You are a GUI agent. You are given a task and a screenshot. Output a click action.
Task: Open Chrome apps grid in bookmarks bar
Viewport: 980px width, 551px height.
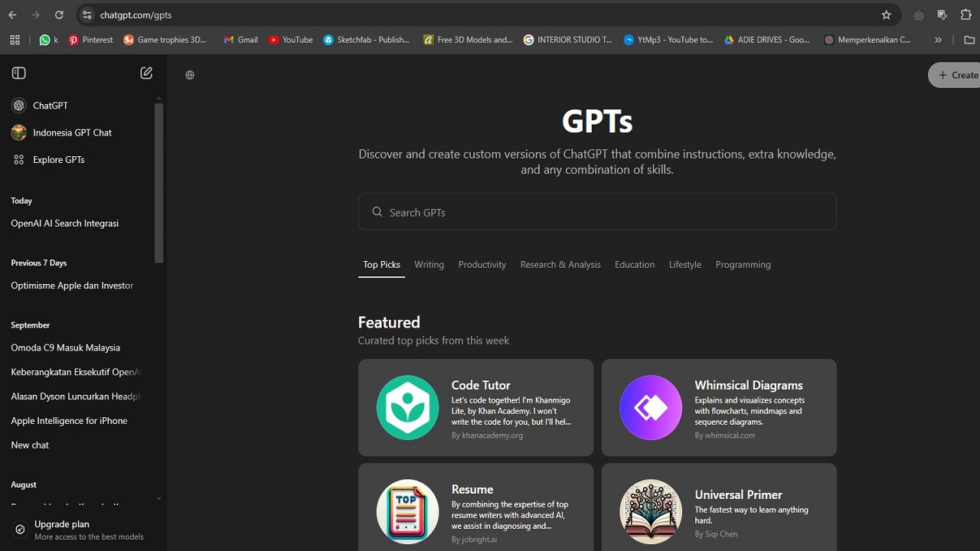15,40
